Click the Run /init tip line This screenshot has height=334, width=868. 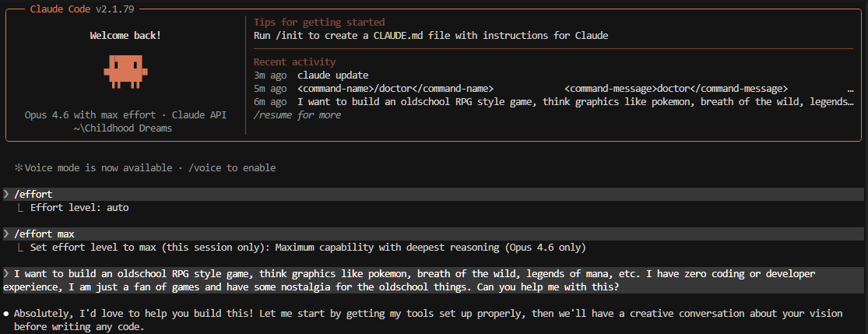pos(430,36)
